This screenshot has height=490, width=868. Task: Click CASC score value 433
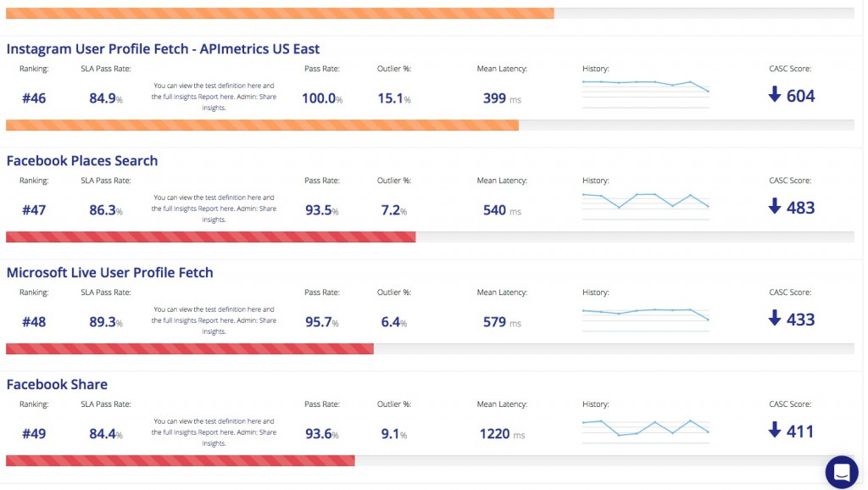click(800, 320)
